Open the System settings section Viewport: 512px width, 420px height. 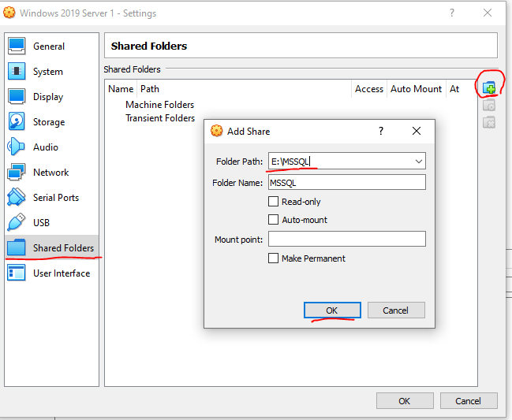(x=47, y=72)
